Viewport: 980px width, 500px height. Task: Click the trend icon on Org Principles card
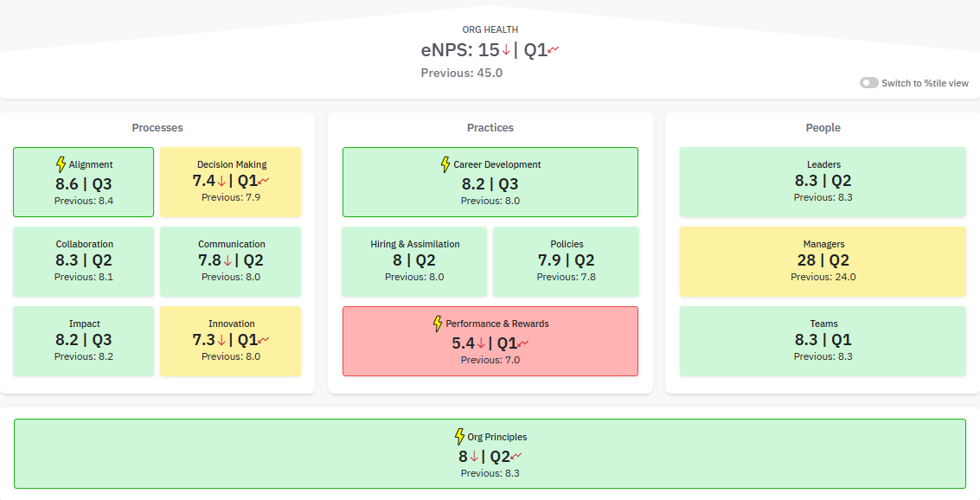tap(516, 457)
